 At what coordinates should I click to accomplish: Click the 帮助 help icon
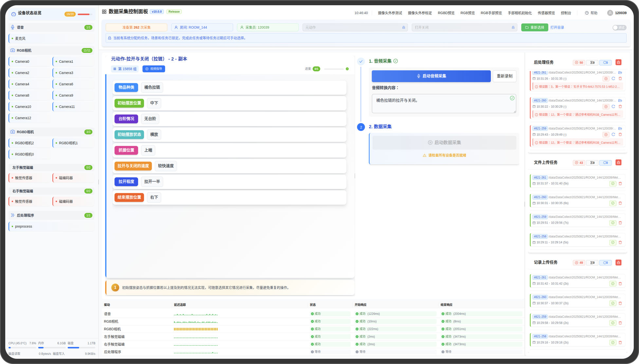(x=587, y=13)
